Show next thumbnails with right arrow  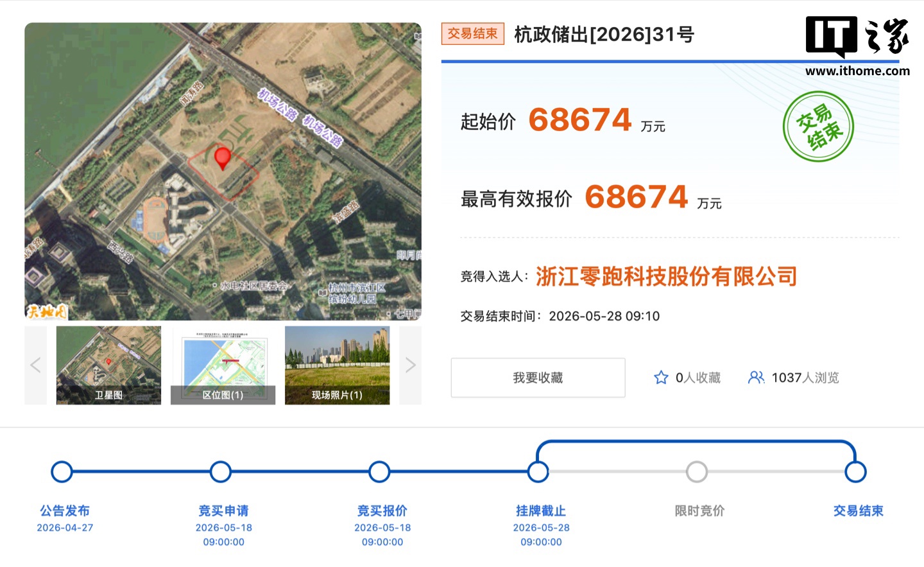pos(411,365)
